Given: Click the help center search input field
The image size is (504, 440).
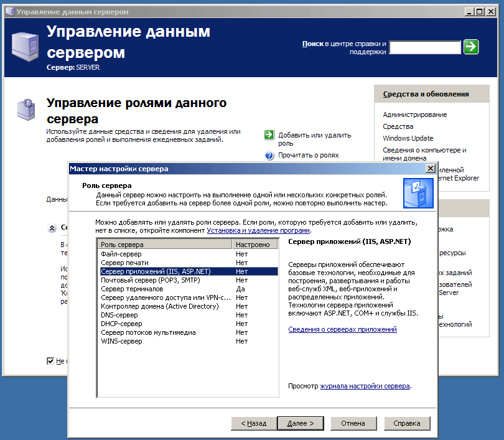Looking at the screenshot, I should click(x=424, y=47).
